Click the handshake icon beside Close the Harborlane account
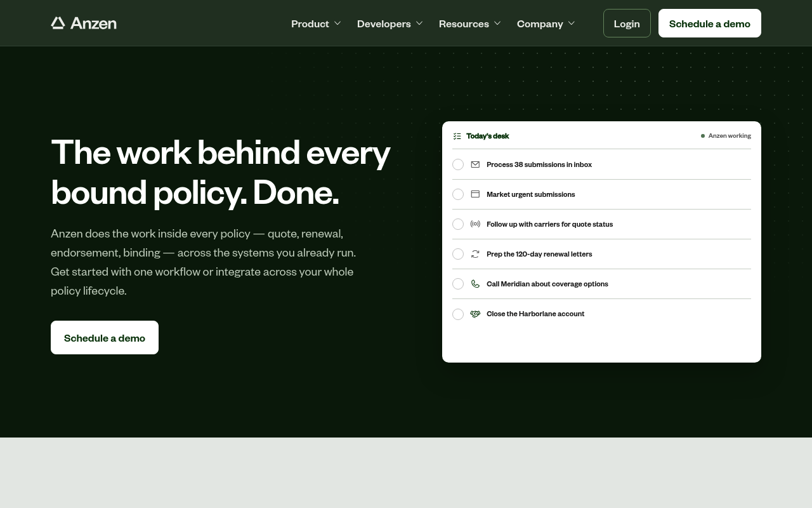This screenshot has height=508, width=812. 475,314
